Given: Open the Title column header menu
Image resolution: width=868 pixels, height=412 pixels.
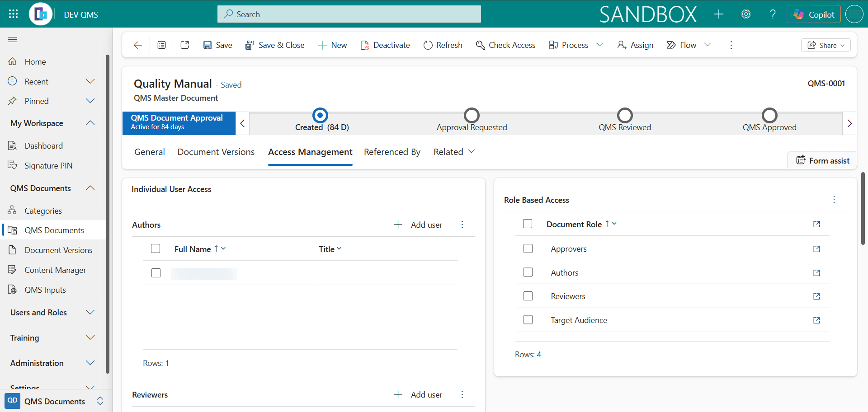Looking at the screenshot, I should click(x=330, y=249).
